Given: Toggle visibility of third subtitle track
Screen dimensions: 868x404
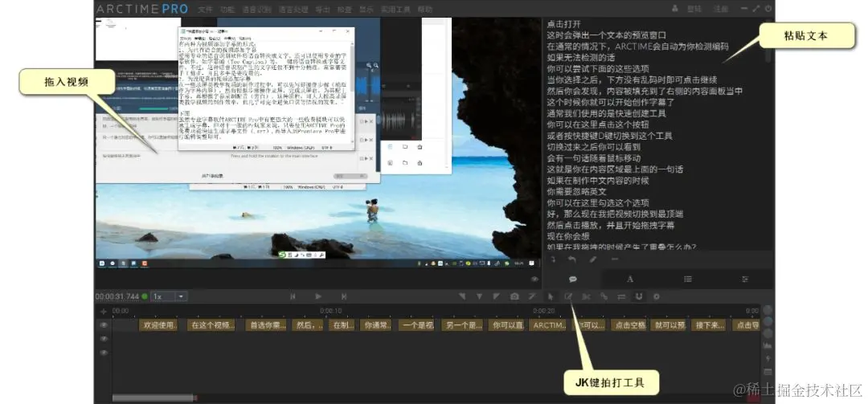Looking at the screenshot, I should pyautogui.click(x=104, y=352).
